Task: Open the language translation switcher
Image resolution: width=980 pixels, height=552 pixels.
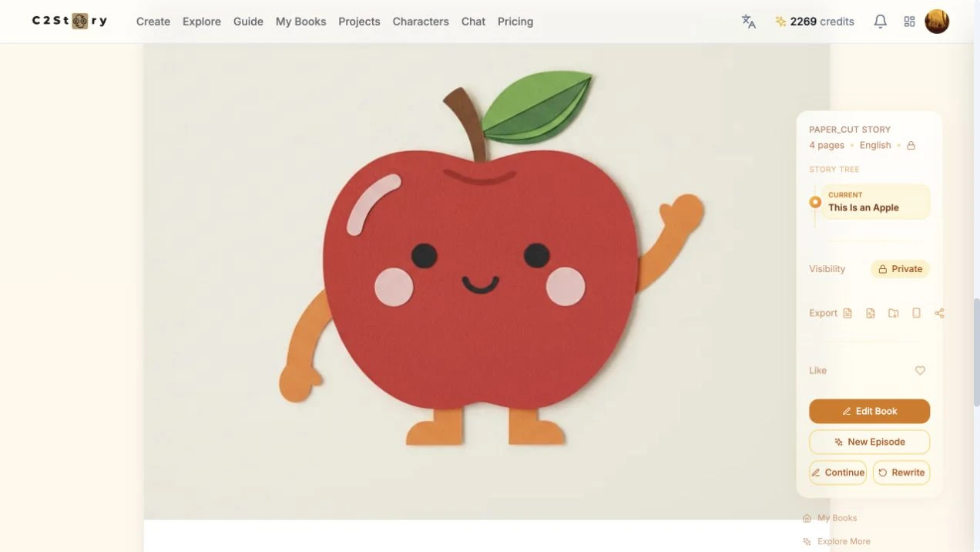Action: pos(749,22)
